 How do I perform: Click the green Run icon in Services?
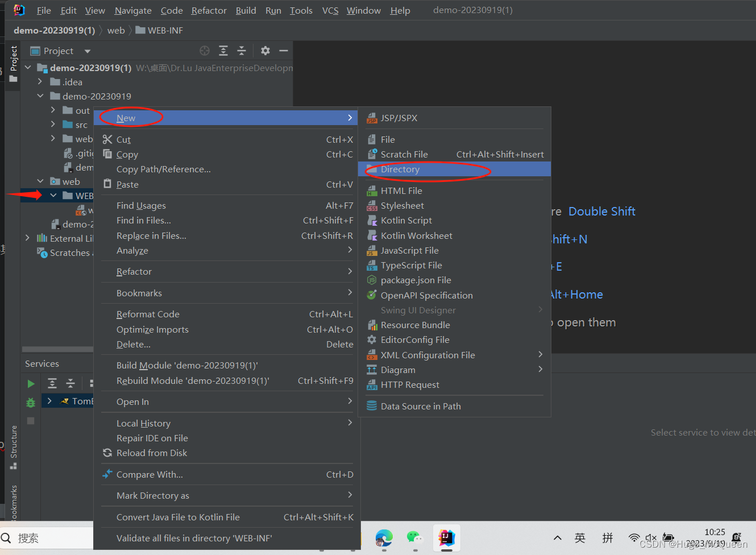point(31,384)
